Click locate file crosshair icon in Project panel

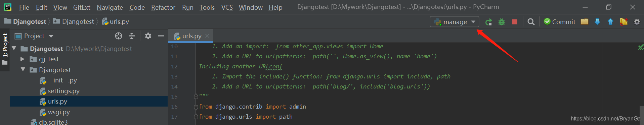coord(119,36)
